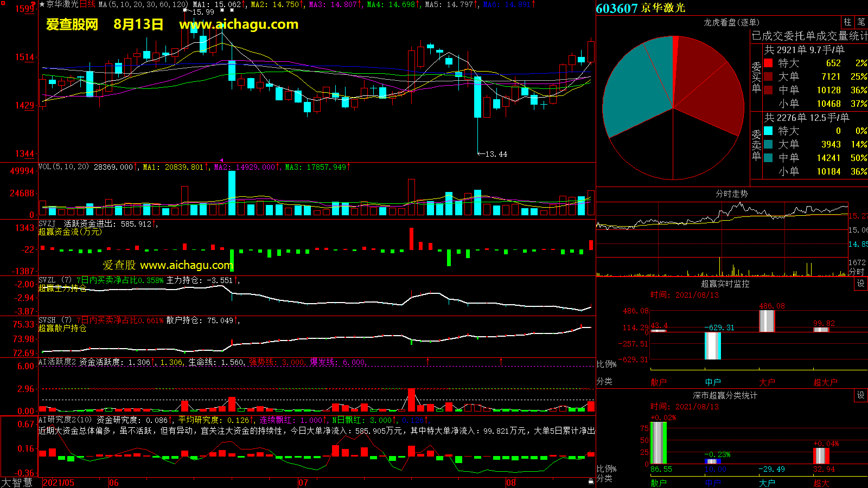Open the VOL(5,10,20) indicator parameters
868x488 pixels.
[63, 167]
